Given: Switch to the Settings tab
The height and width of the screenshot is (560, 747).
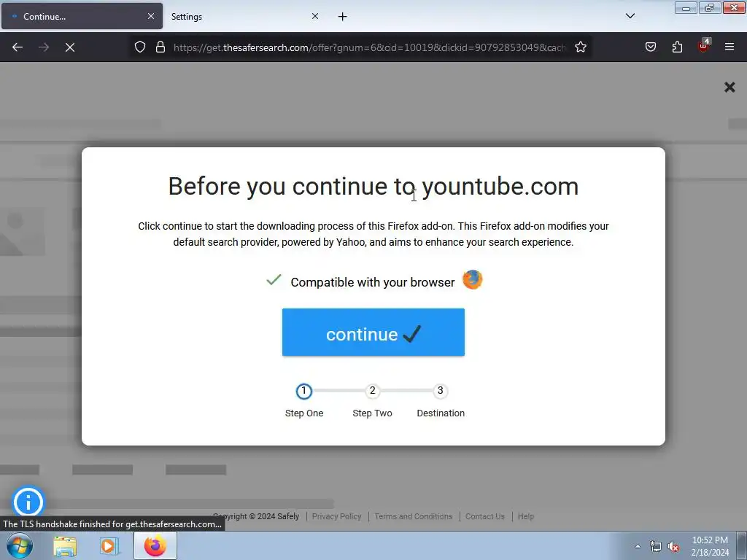Looking at the screenshot, I should [x=245, y=17].
